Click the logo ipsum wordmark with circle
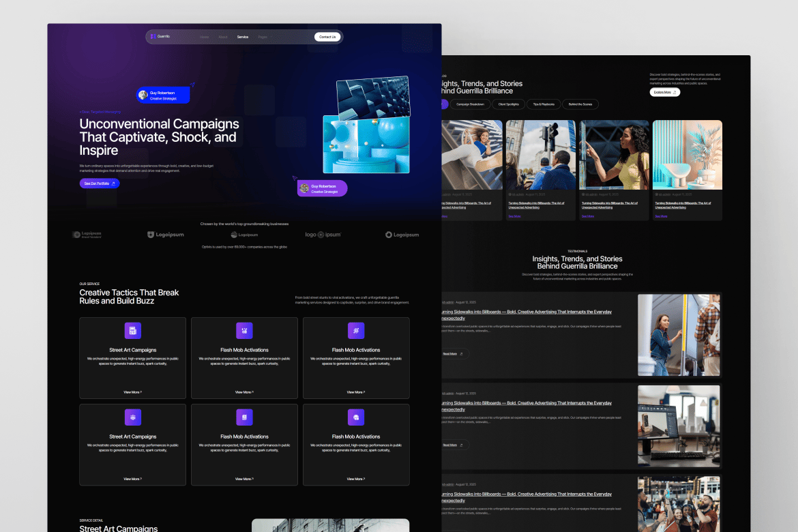The height and width of the screenshot is (532, 798). 323,235
